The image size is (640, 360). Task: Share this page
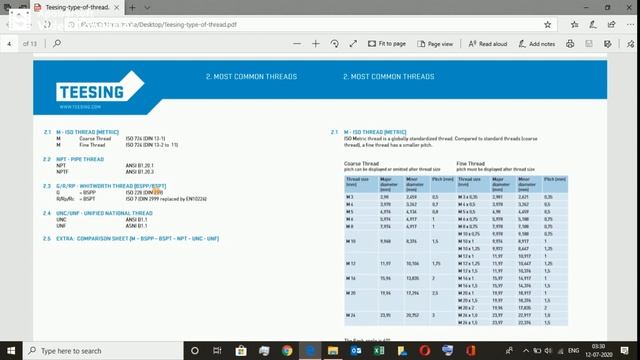coord(611,24)
